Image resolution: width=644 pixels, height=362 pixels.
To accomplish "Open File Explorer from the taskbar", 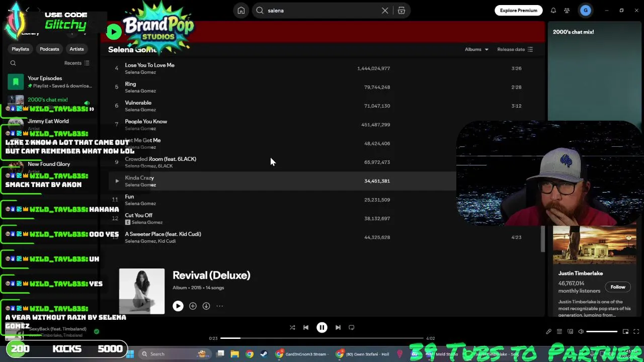I will tap(234, 354).
